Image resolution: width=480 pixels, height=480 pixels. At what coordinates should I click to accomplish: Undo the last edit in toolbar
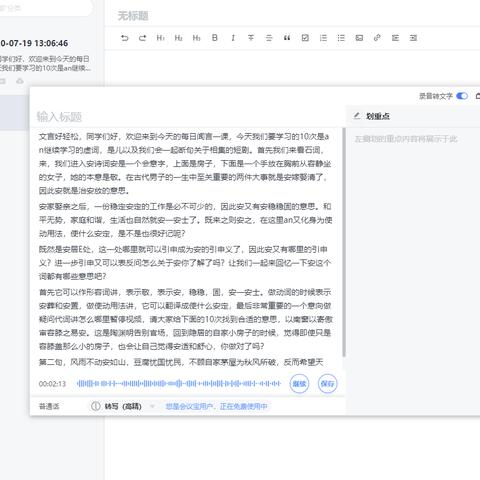[125, 38]
